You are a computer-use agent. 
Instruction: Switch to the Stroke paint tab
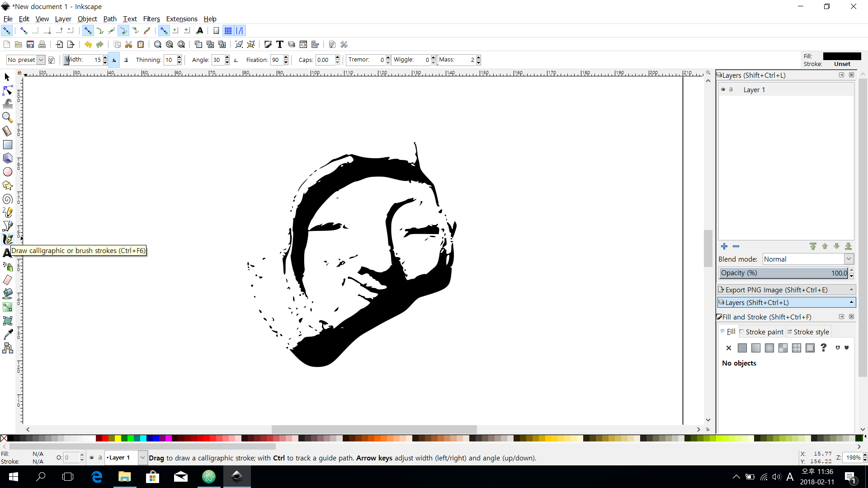pos(762,332)
